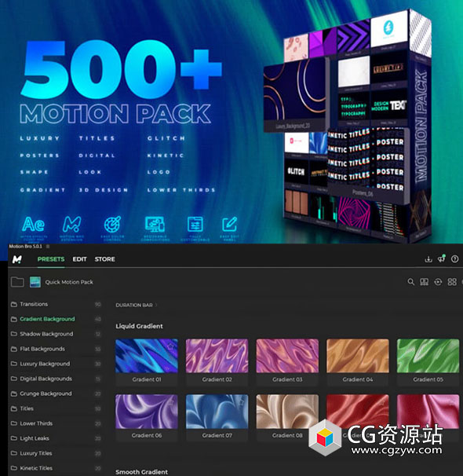Toggle the auto-play preview icon
Screen dimensions: 463x476
coord(438,282)
